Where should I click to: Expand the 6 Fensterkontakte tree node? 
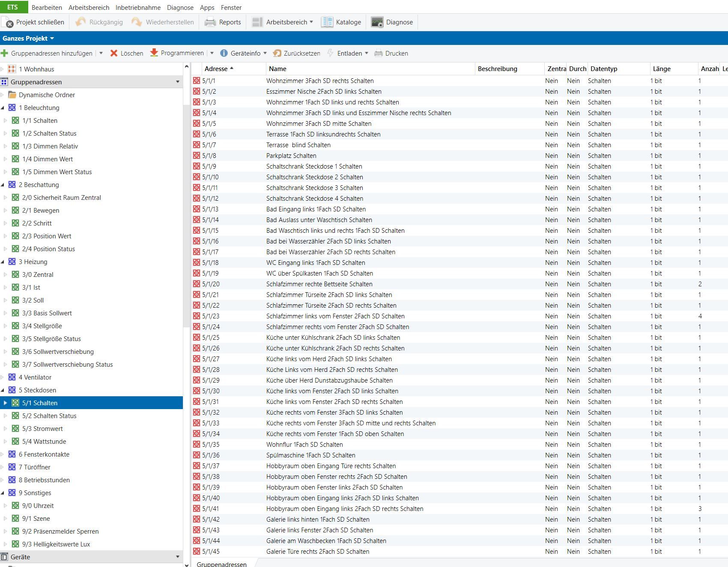2,454
